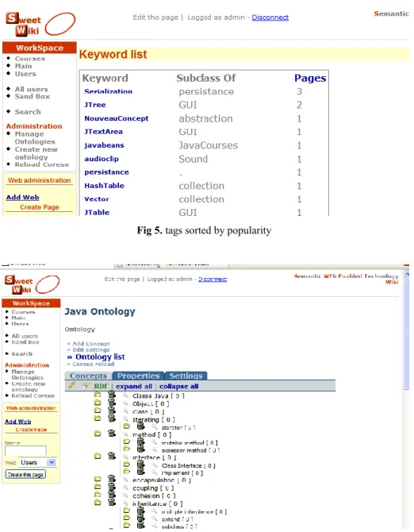The height and width of the screenshot is (532, 414).
Task: Click folder icon on method row
Action: pos(98,434)
